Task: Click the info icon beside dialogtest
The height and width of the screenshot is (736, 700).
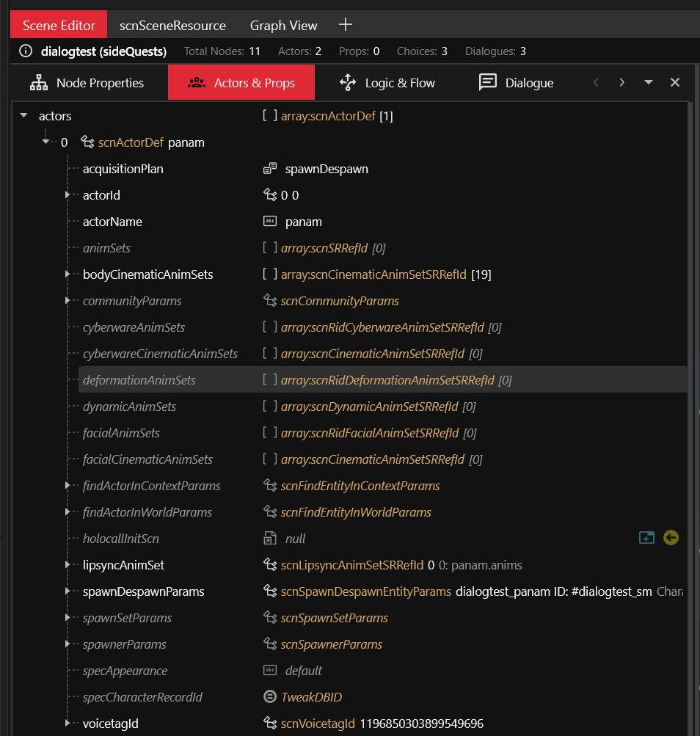Action: [x=26, y=51]
